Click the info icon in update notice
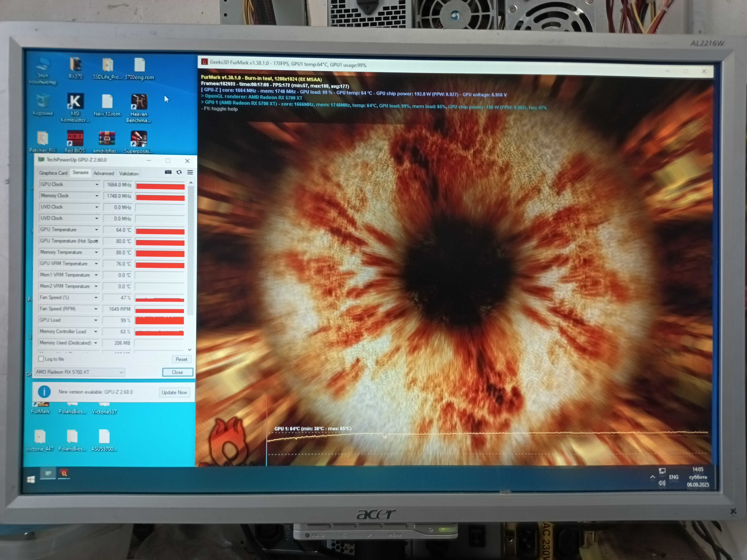 coord(44,392)
